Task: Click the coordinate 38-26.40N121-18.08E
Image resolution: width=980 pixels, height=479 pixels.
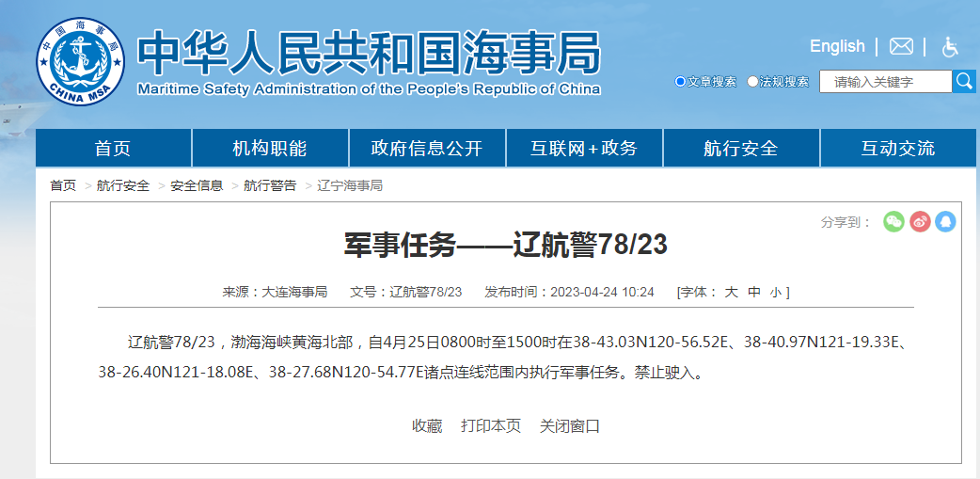Action: (x=175, y=373)
